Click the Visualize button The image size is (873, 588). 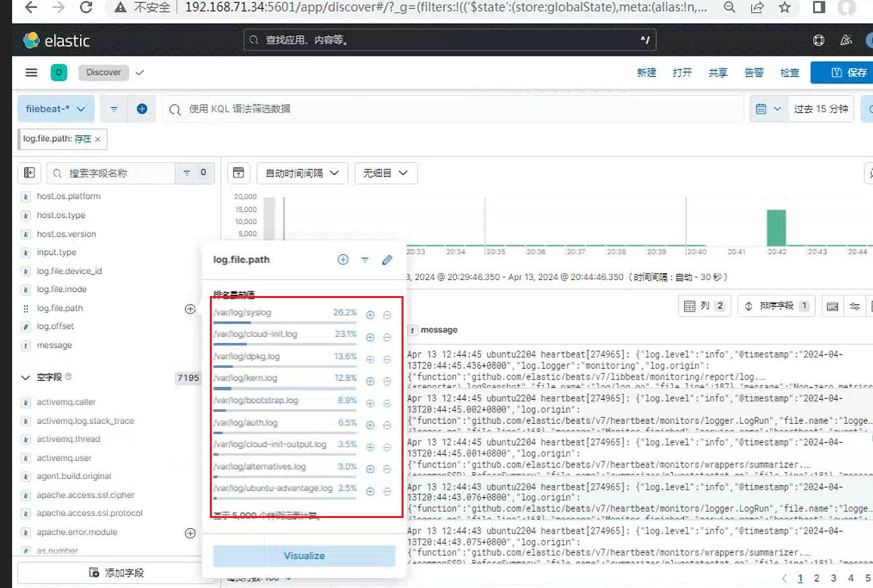click(304, 556)
